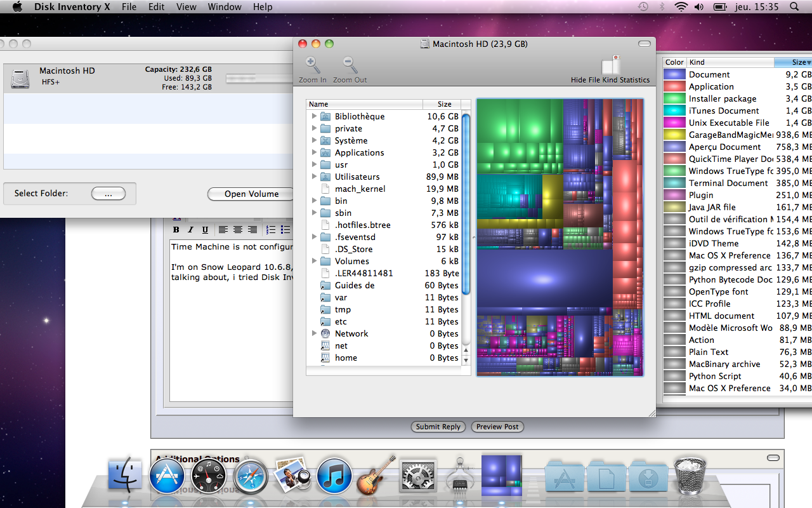Click the Unix Executable File magenta swatch
The width and height of the screenshot is (812, 508).
[x=674, y=123]
